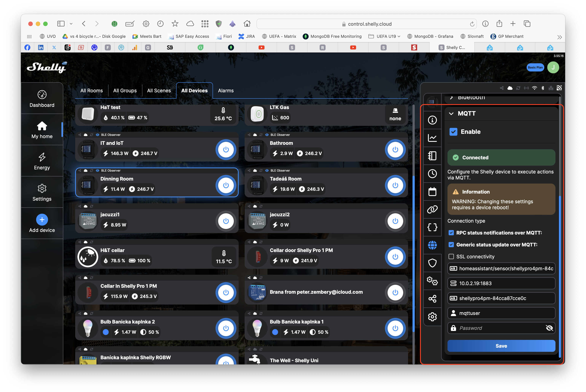The image size is (586, 392).
Task: Expand the Bluetooth section
Action: (452, 98)
